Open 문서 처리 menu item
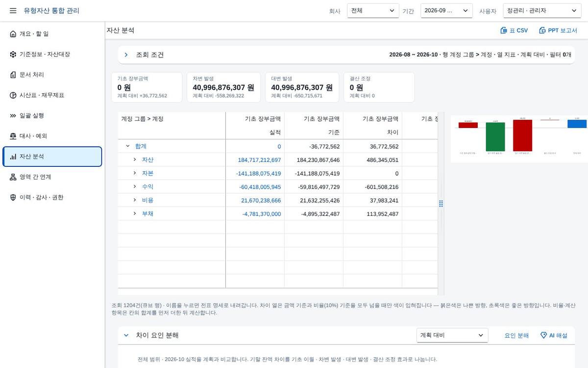This screenshot has width=588, height=368. 52,75
